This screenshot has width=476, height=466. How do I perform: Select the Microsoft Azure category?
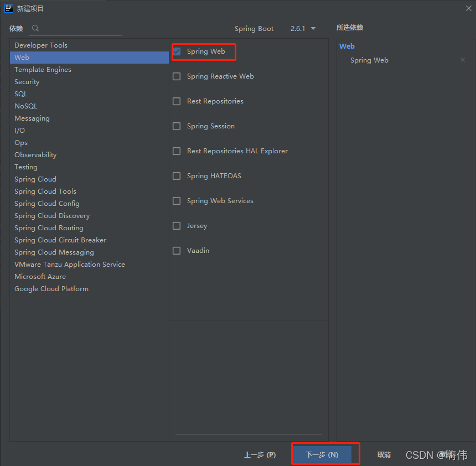(x=89, y=277)
